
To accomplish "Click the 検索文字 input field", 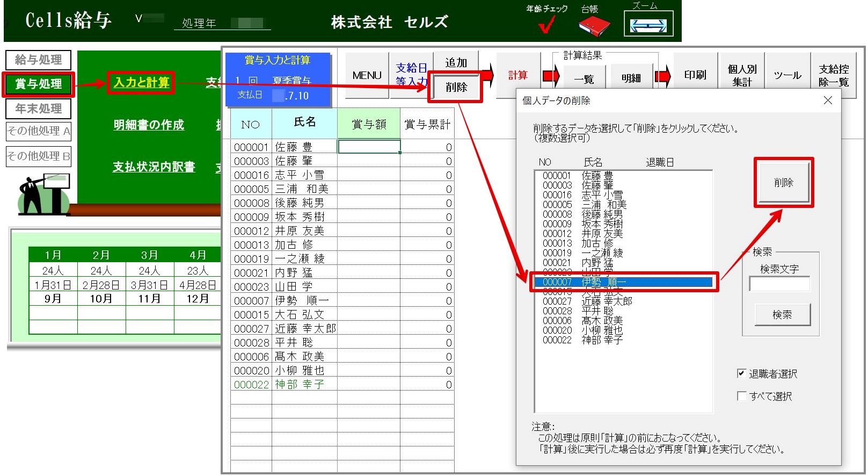I will pos(779,284).
